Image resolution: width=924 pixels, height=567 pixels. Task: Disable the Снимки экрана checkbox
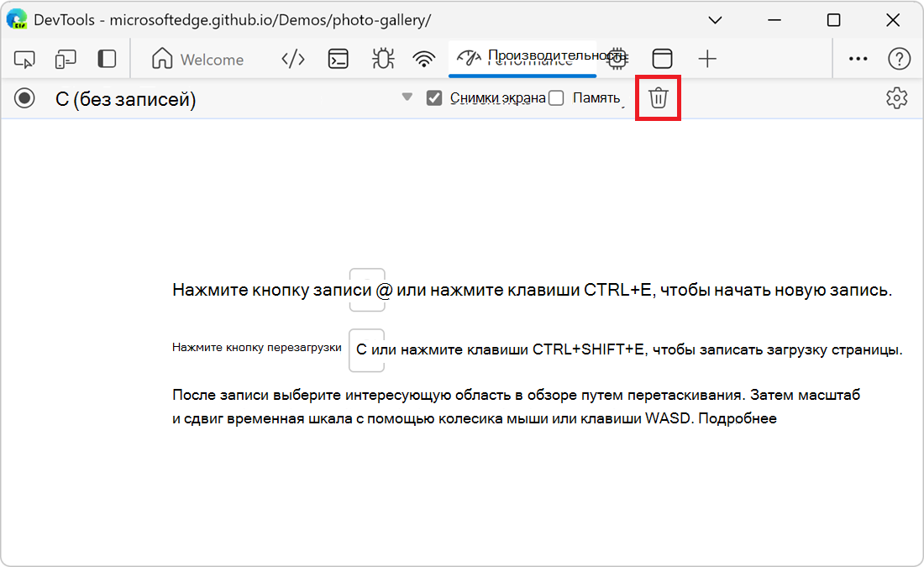click(x=434, y=97)
